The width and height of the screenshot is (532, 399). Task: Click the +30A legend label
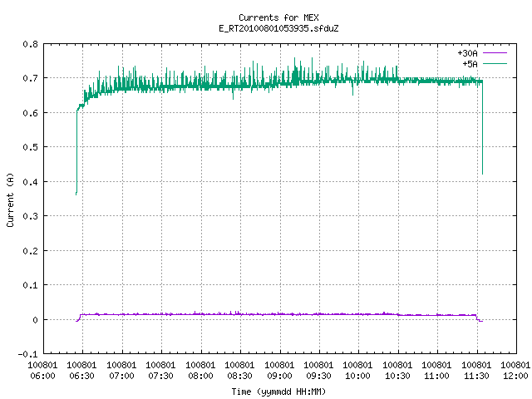tap(467, 53)
